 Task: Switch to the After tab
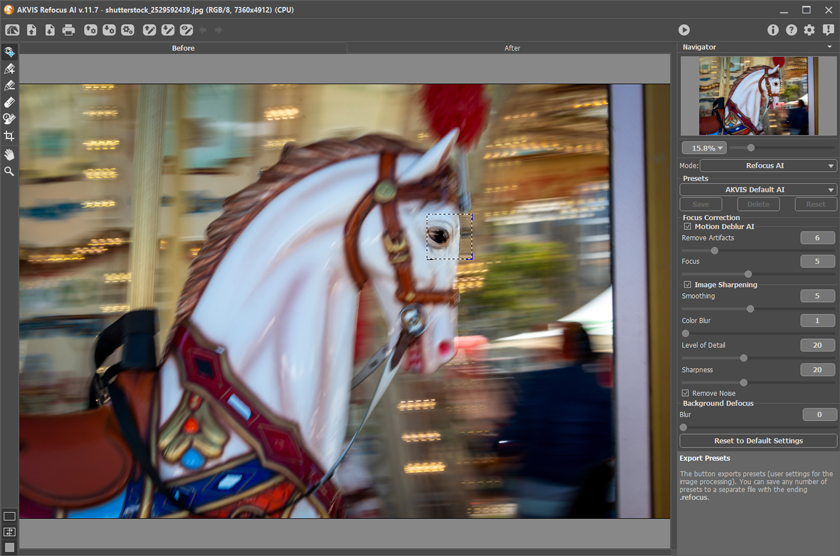512,48
